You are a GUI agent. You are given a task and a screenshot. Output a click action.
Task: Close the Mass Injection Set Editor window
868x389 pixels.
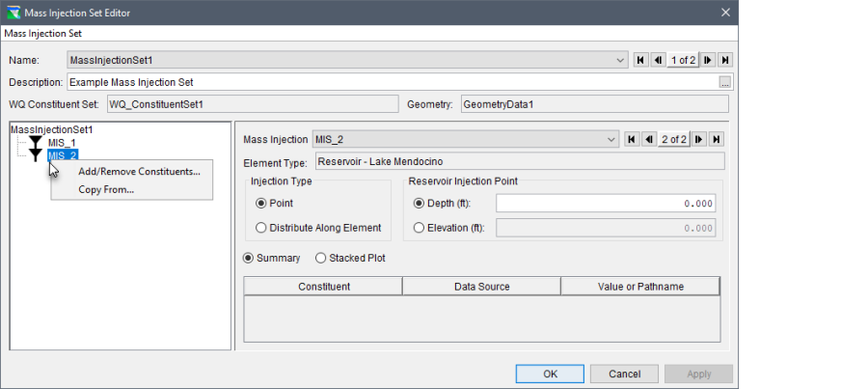coord(725,13)
